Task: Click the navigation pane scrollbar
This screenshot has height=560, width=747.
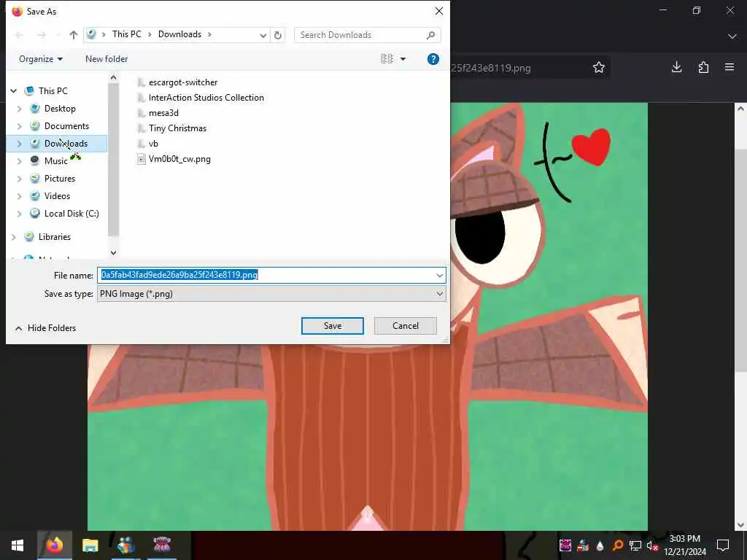Action: coord(113,160)
